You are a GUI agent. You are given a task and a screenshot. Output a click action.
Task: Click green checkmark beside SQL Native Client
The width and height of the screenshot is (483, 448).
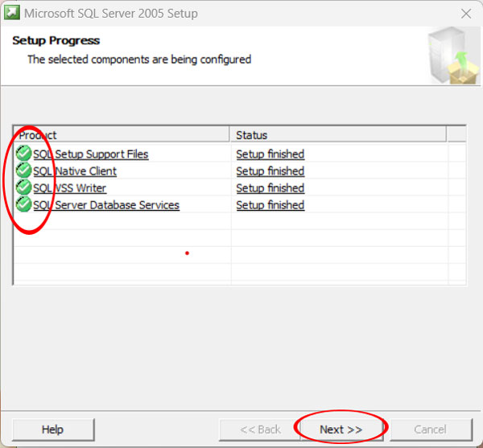tap(23, 171)
